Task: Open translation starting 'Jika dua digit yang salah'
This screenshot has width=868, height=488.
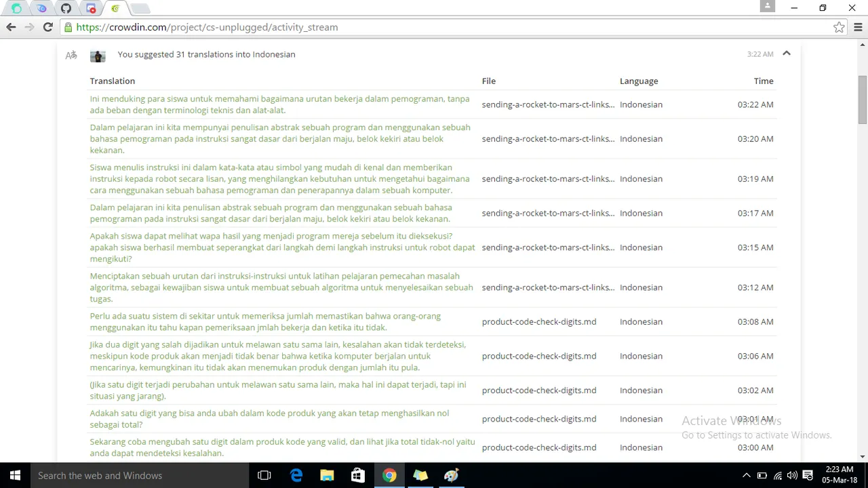Action: click(278, 356)
